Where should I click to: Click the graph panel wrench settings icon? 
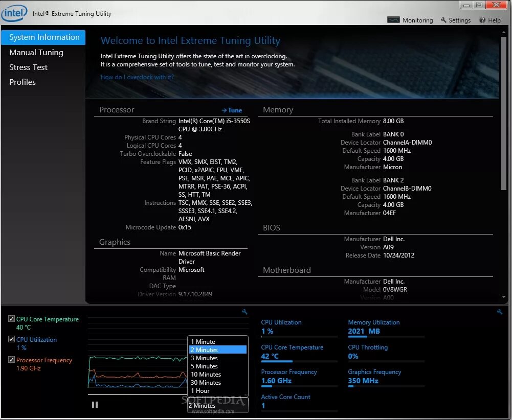pos(244,312)
